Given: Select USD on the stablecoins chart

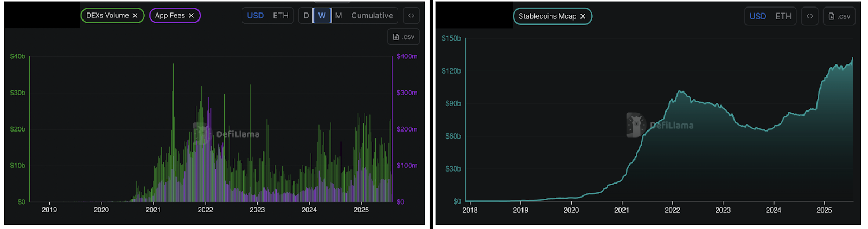Looking at the screenshot, I should (757, 16).
